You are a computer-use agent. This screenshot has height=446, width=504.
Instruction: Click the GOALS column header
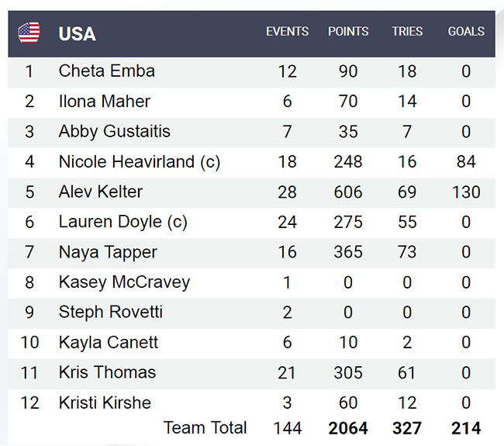466,32
